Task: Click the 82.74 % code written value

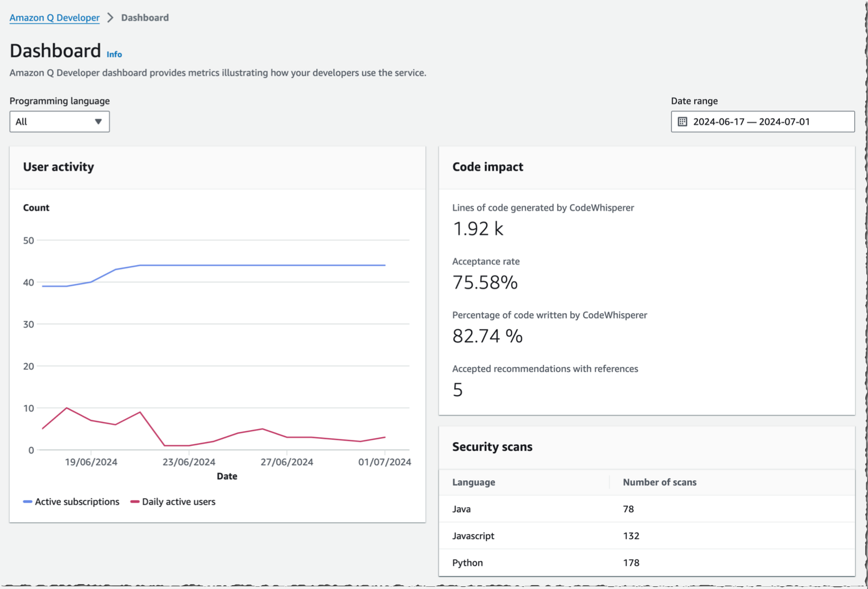Action: (x=487, y=336)
